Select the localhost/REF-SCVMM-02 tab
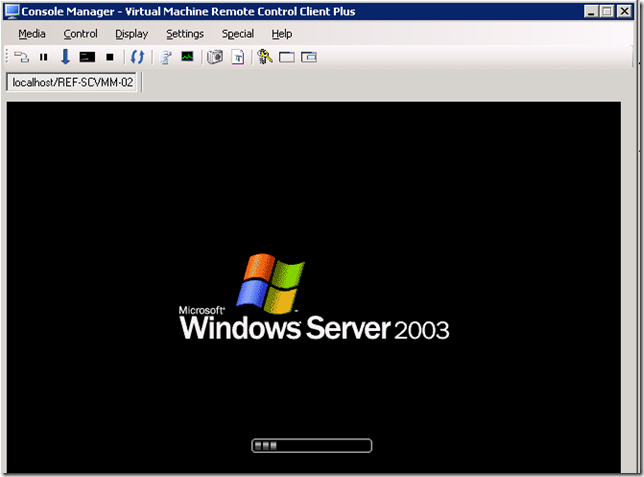The image size is (644, 477). pos(72,82)
